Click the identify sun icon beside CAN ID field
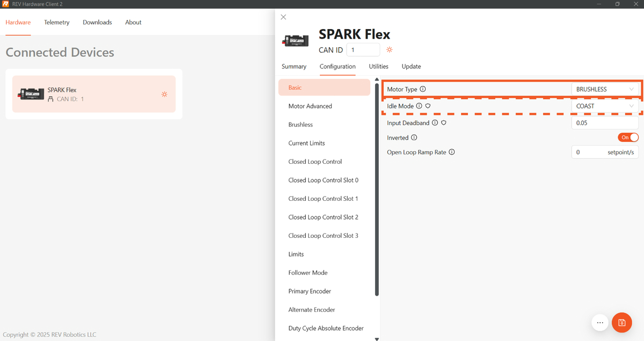The width and height of the screenshot is (644, 341). pyautogui.click(x=390, y=50)
